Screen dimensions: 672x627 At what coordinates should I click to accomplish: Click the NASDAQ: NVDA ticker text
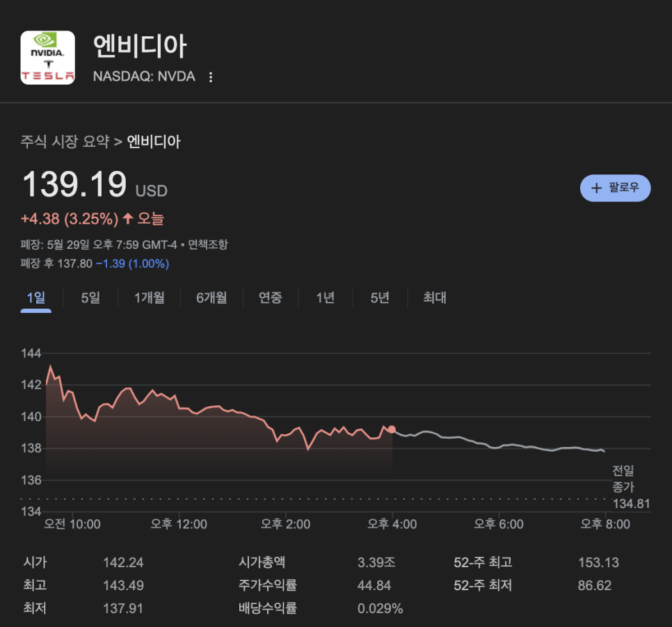coord(144,76)
